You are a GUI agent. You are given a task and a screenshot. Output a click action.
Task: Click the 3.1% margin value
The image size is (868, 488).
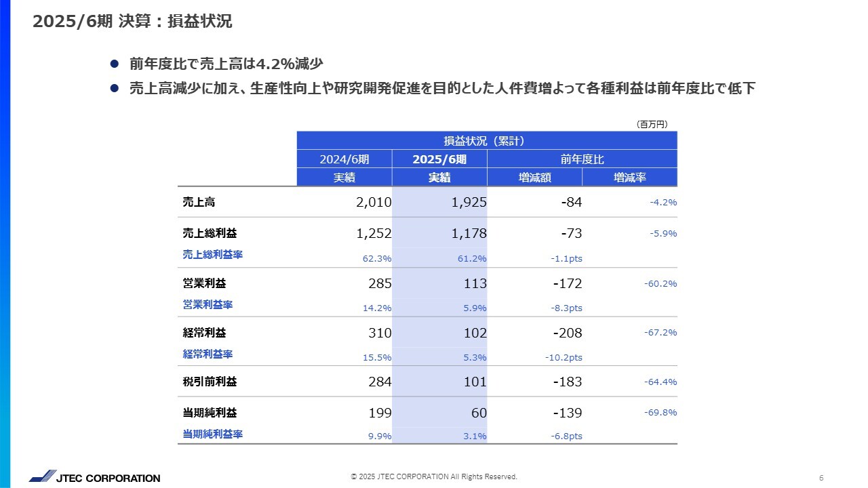click(475, 436)
